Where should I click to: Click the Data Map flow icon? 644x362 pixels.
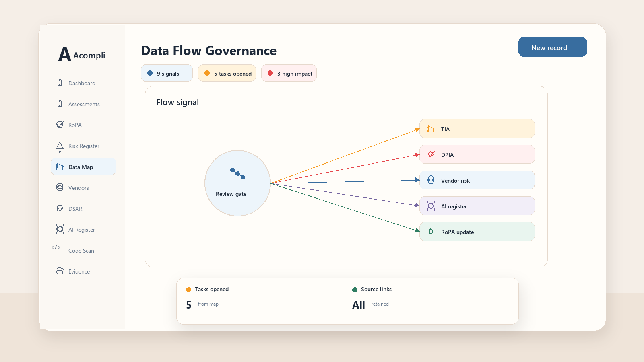(60, 167)
